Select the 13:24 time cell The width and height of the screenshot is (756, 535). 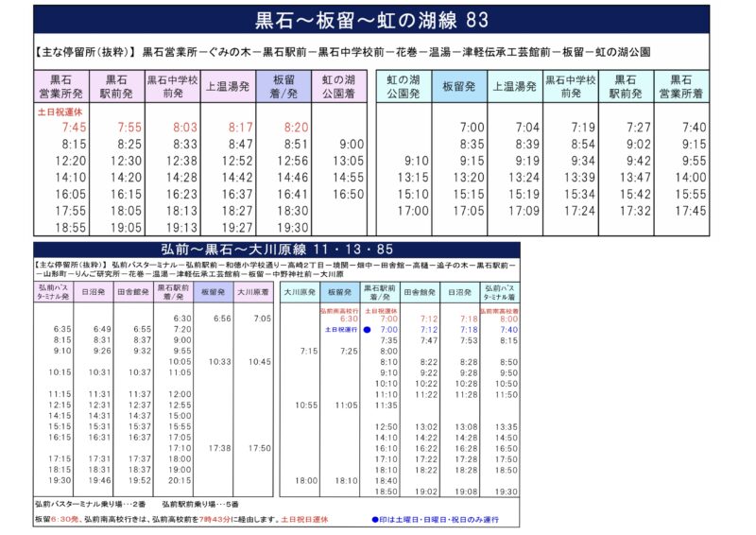pos(524,178)
